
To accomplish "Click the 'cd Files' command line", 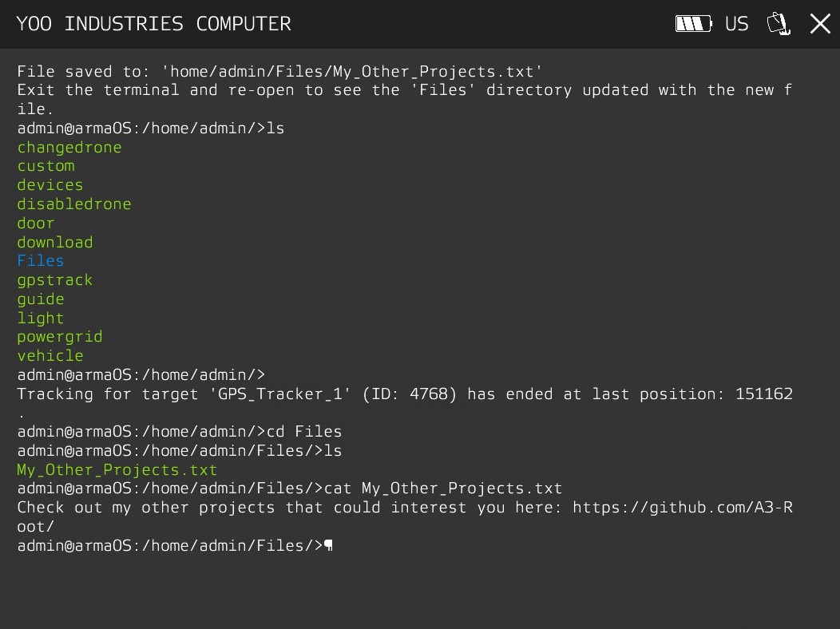I will point(180,432).
